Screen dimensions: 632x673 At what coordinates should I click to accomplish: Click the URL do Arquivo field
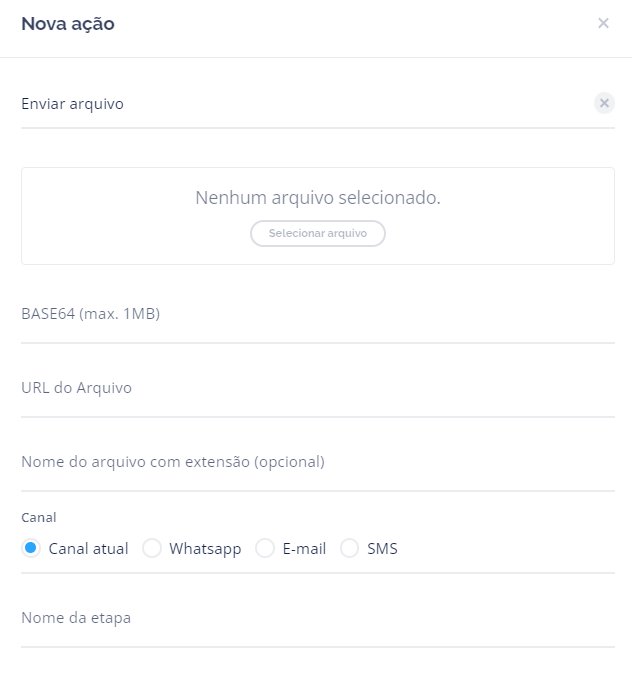pyautogui.click(x=317, y=388)
